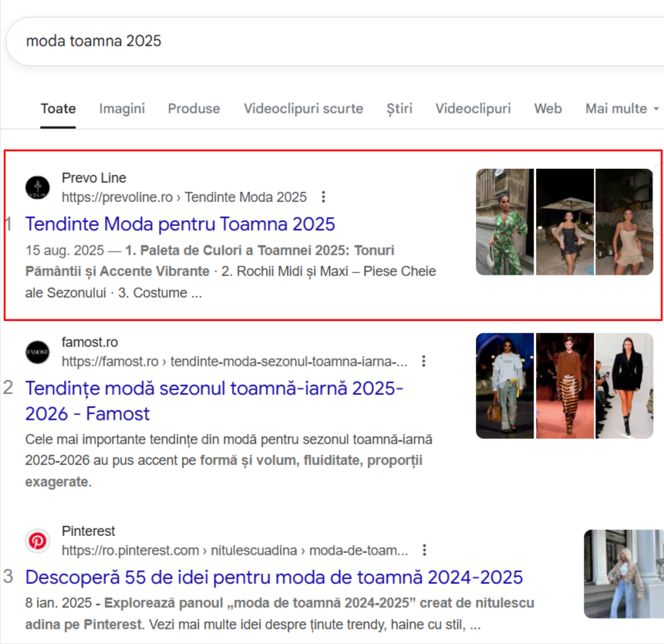Open the Videoclipuri scurte tab
The height and width of the screenshot is (644, 664).
coord(303,109)
